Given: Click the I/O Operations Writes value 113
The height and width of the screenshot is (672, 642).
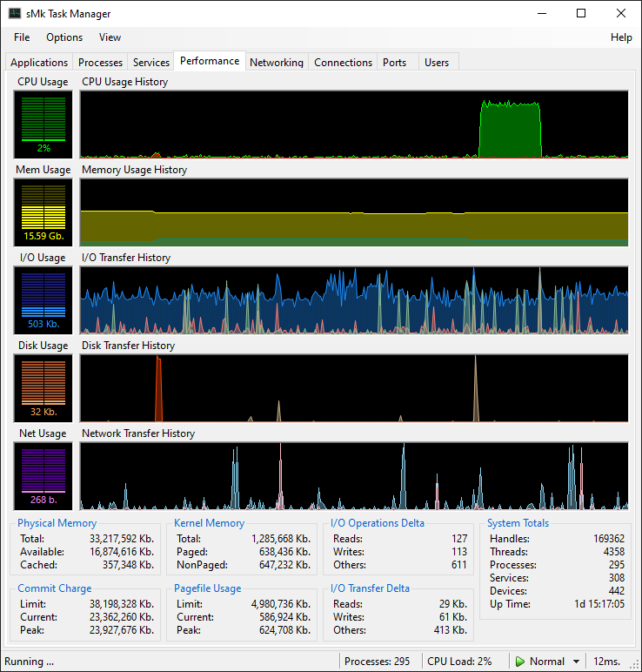Looking at the screenshot, I should pyautogui.click(x=459, y=552).
